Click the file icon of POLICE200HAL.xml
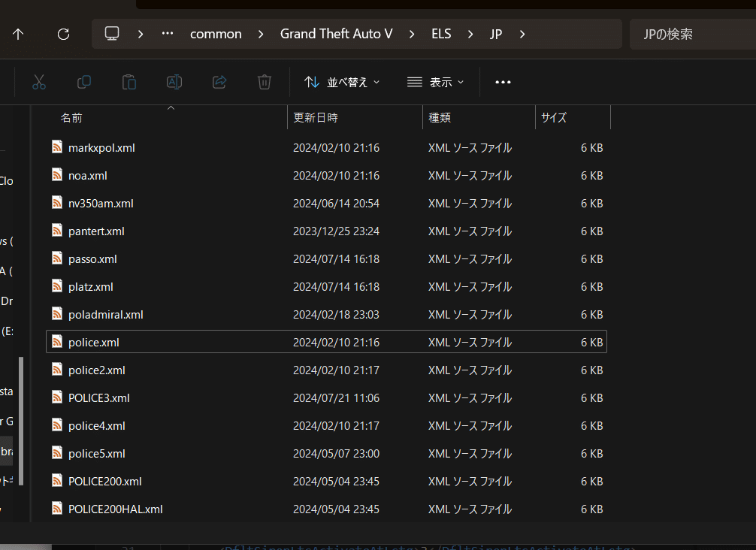756x550 pixels. pos(57,509)
